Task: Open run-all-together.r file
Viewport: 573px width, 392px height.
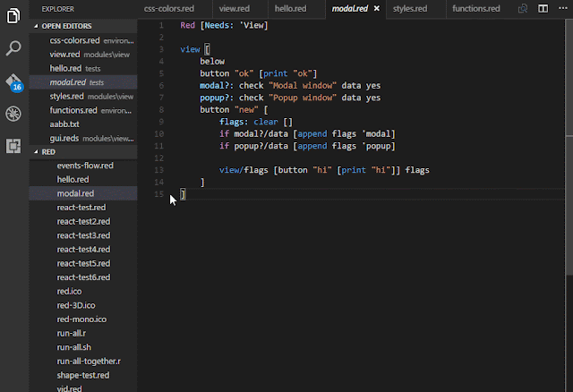Action: pyautogui.click(x=83, y=361)
